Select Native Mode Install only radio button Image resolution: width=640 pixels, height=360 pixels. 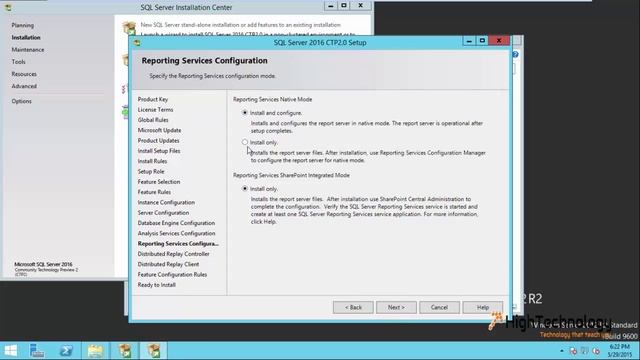point(244,142)
